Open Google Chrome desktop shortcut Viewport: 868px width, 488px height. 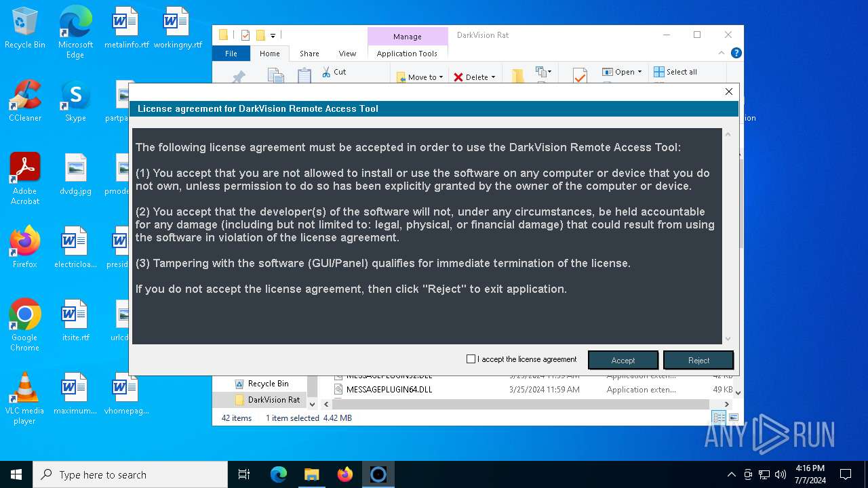coord(25,325)
